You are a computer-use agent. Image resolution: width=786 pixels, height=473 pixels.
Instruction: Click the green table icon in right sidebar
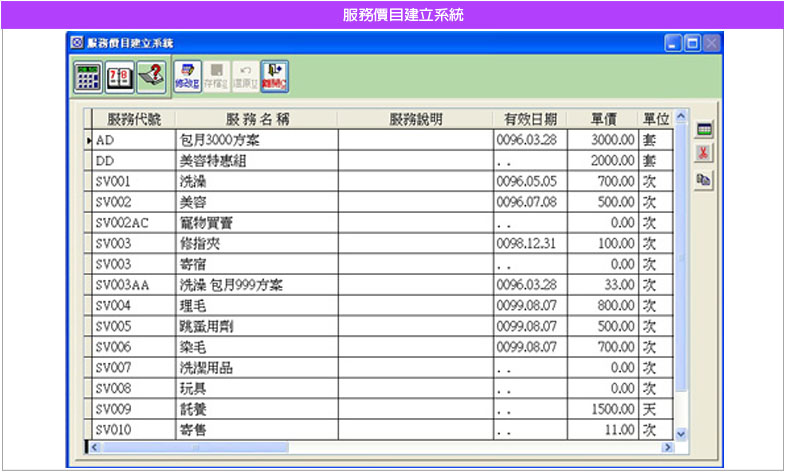coord(704,130)
